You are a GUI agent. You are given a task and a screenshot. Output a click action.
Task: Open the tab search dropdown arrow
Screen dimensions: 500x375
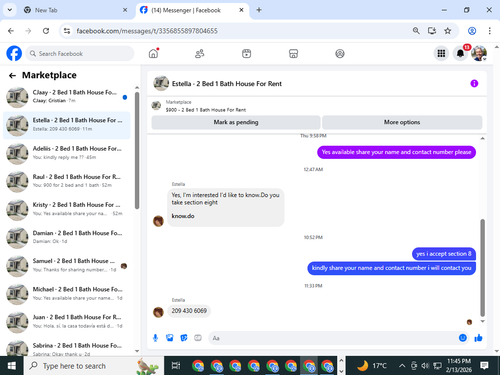pyautogui.click(x=10, y=10)
